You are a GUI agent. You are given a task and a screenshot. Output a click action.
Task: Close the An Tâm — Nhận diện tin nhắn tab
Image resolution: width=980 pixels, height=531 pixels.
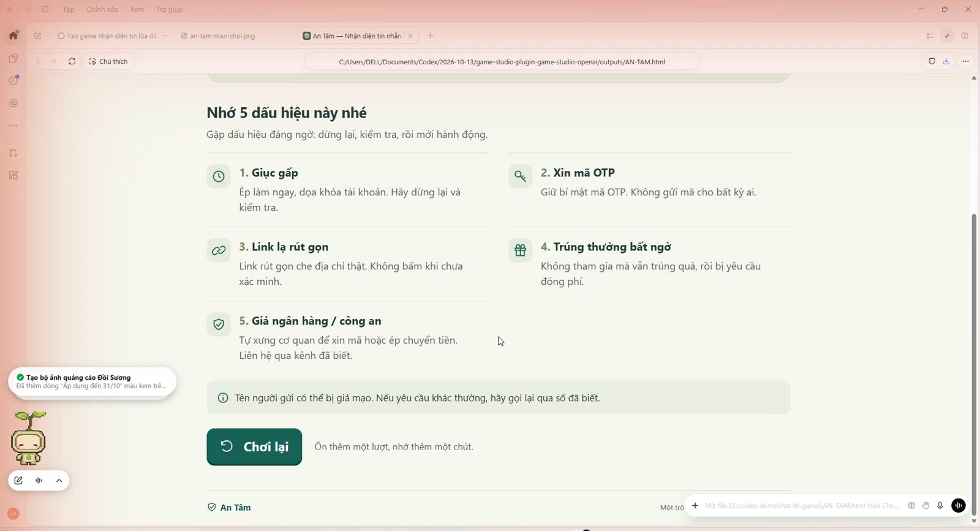pyautogui.click(x=410, y=36)
